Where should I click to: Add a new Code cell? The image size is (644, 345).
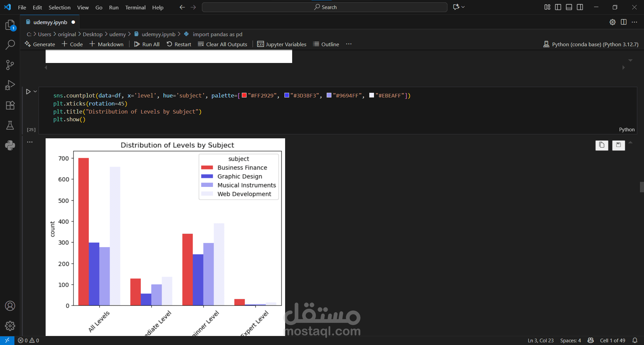click(x=72, y=44)
